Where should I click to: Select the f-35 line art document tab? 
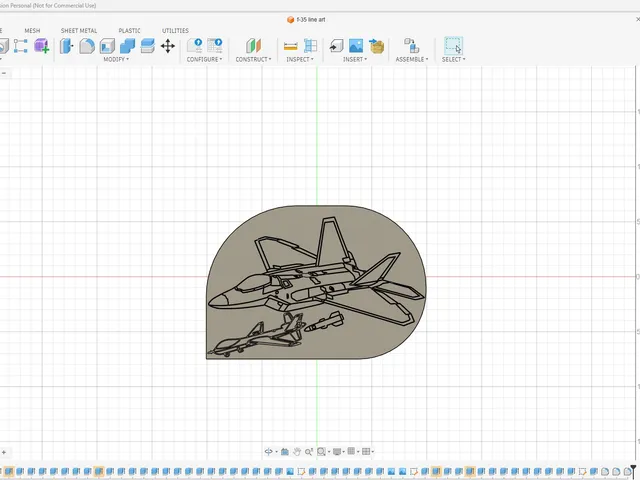tap(306, 20)
